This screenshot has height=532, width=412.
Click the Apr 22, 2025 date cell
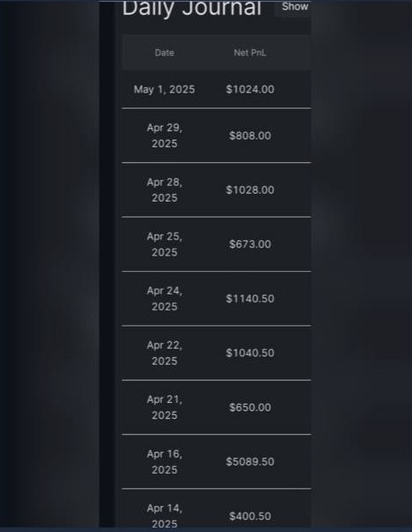(165, 353)
